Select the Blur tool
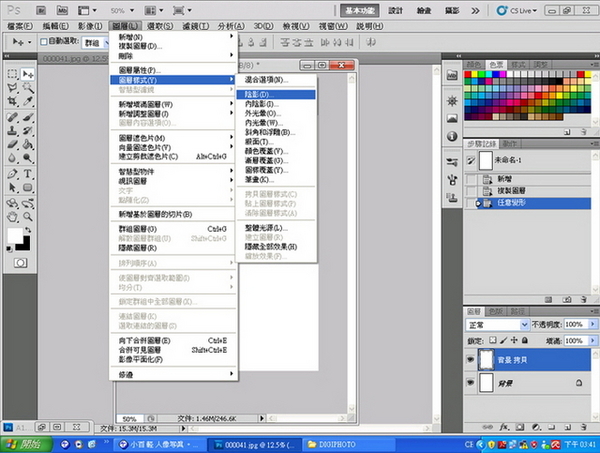Image resolution: width=600 pixels, height=453 pixels. [x=12, y=158]
